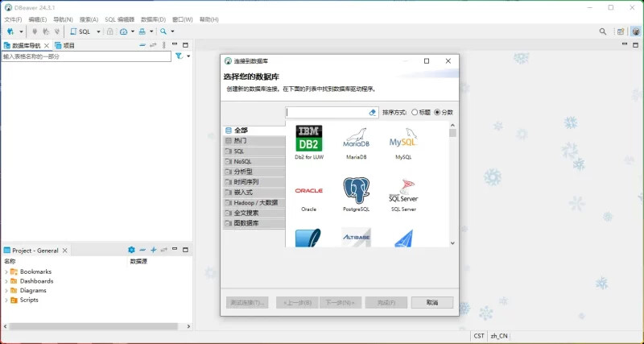Click the zh_CN status bar entry

[499, 336]
